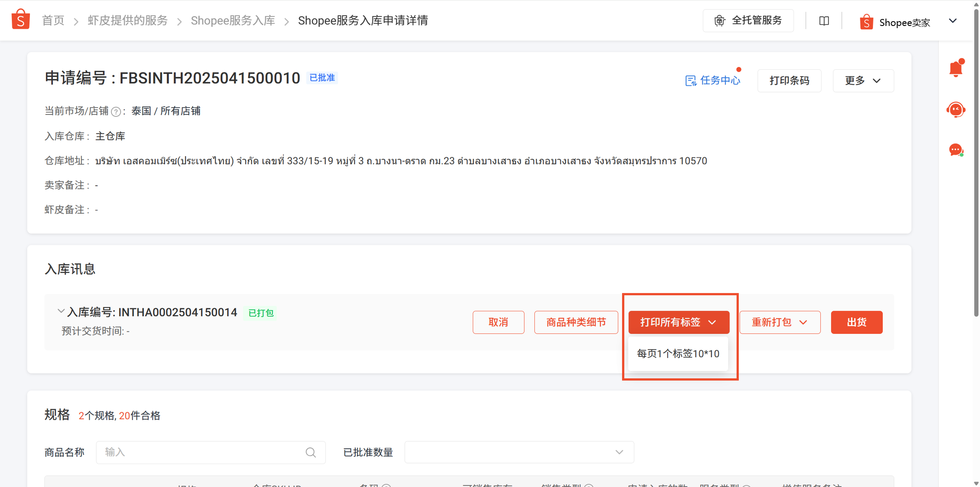980x487 pixels.
Task: Expand the 重新打包 dropdown
Action: pos(780,322)
